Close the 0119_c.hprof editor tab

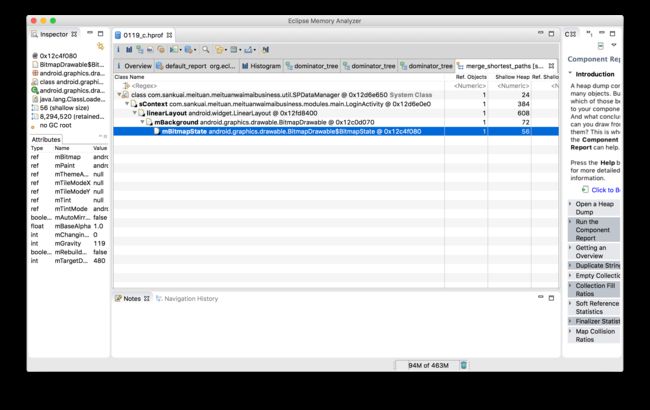coord(169,35)
